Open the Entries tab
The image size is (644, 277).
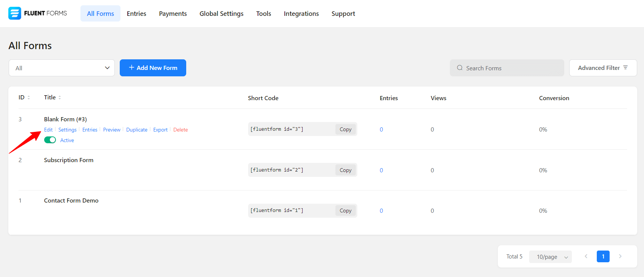tap(136, 14)
